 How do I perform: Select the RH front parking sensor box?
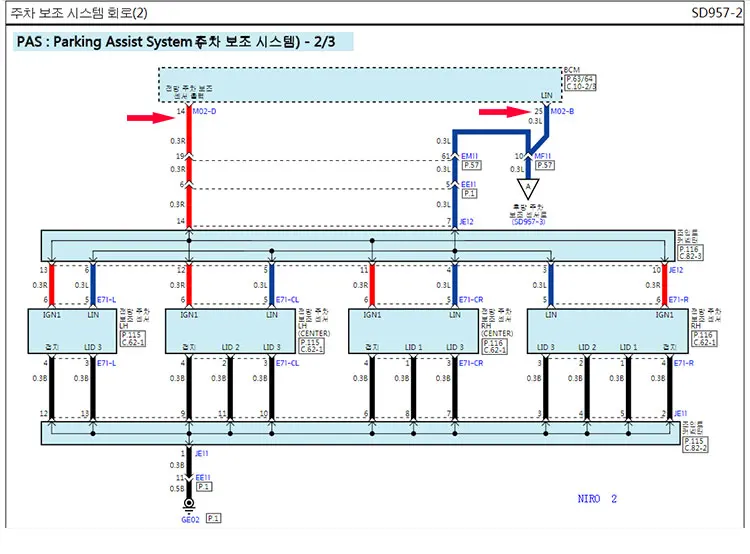click(607, 331)
